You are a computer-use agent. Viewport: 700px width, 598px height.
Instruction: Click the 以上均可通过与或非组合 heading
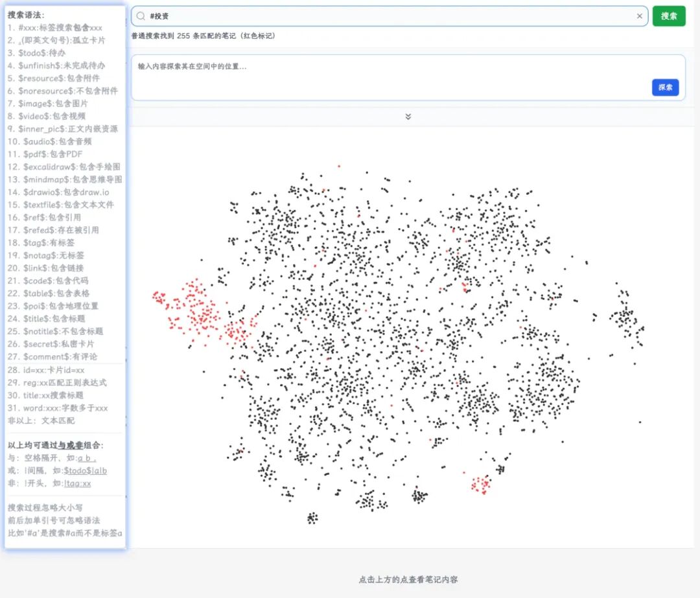(x=55, y=445)
